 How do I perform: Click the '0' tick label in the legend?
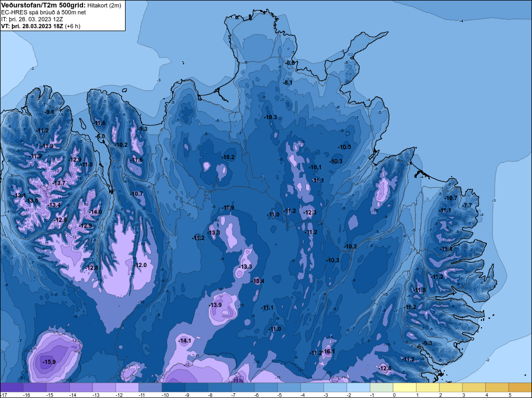pyautogui.click(x=394, y=395)
